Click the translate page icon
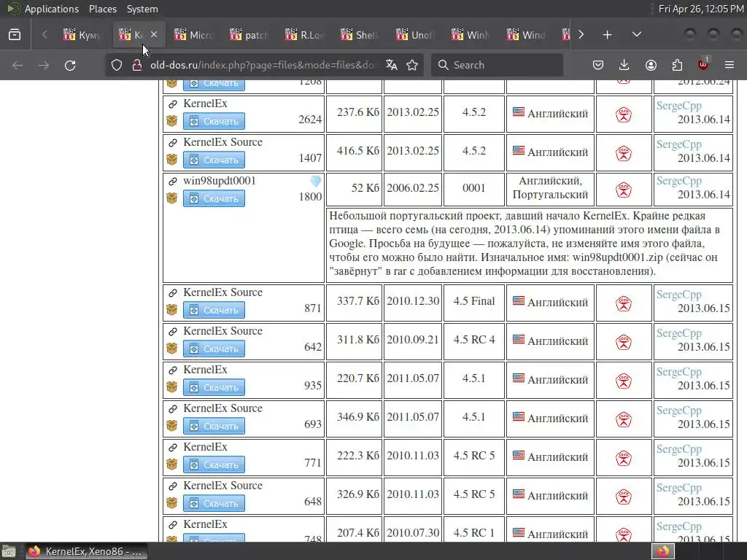Viewport: 747px width, 560px height. [x=392, y=65]
